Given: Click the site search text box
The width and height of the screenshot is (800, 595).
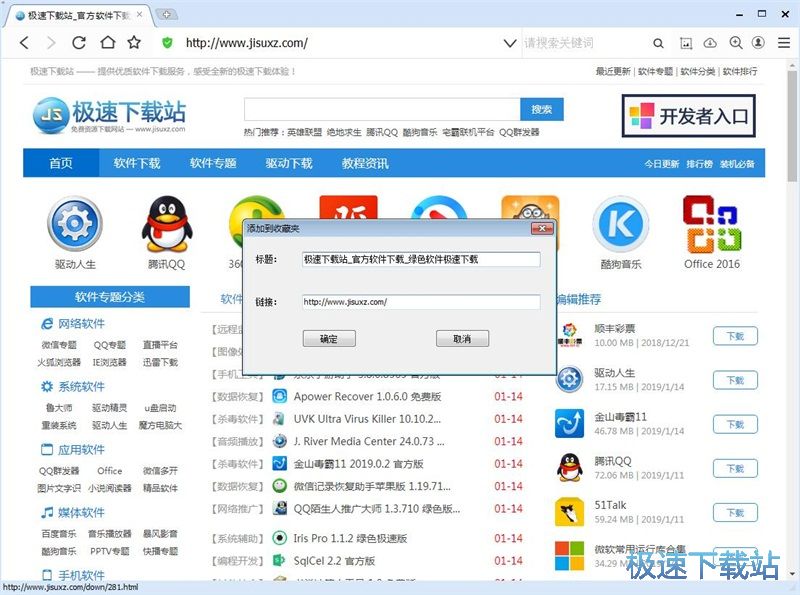Looking at the screenshot, I should (382, 109).
